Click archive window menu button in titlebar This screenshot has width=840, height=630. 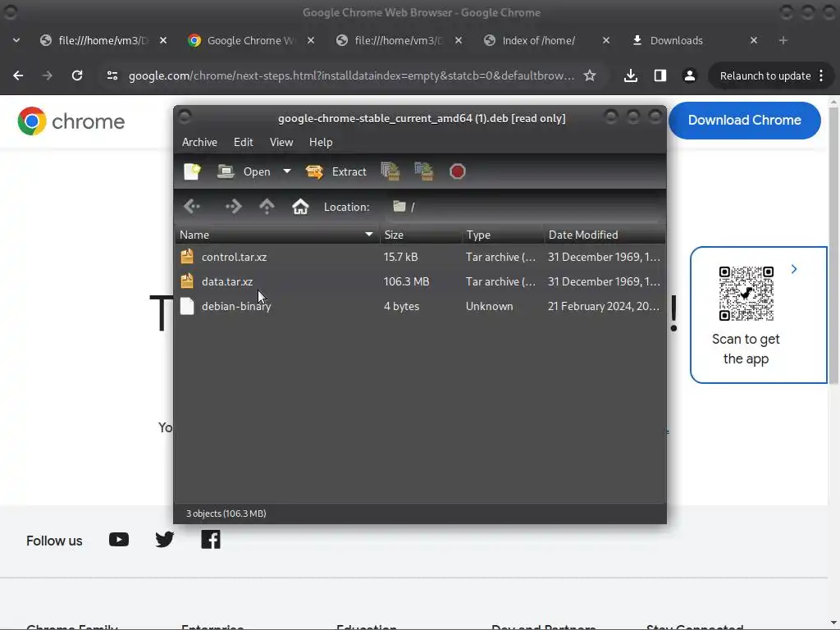[x=185, y=116]
